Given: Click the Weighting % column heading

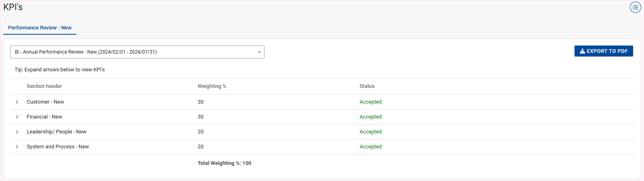Looking at the screenshot, I should click(212, 86).
